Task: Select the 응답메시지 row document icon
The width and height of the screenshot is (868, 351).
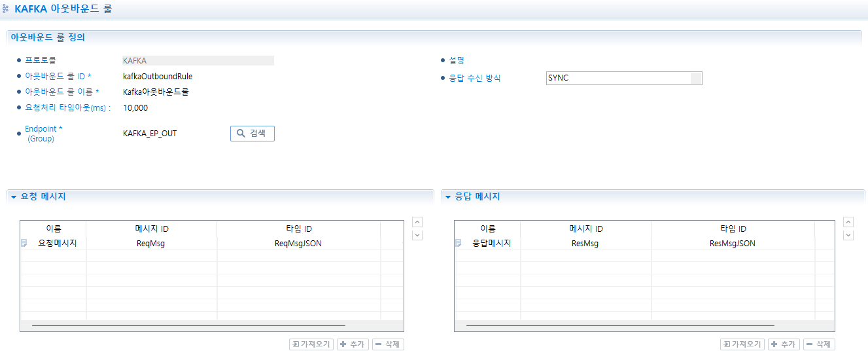Action: tap(459, 243)
